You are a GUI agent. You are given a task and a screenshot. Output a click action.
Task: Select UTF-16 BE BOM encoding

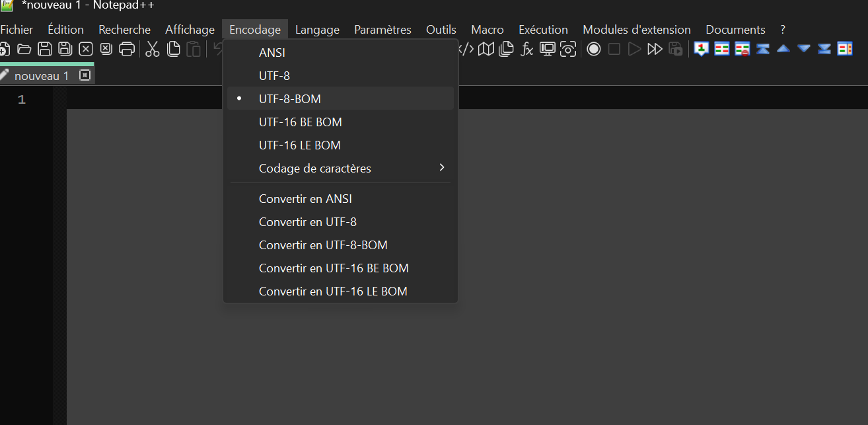coord(340,122)
